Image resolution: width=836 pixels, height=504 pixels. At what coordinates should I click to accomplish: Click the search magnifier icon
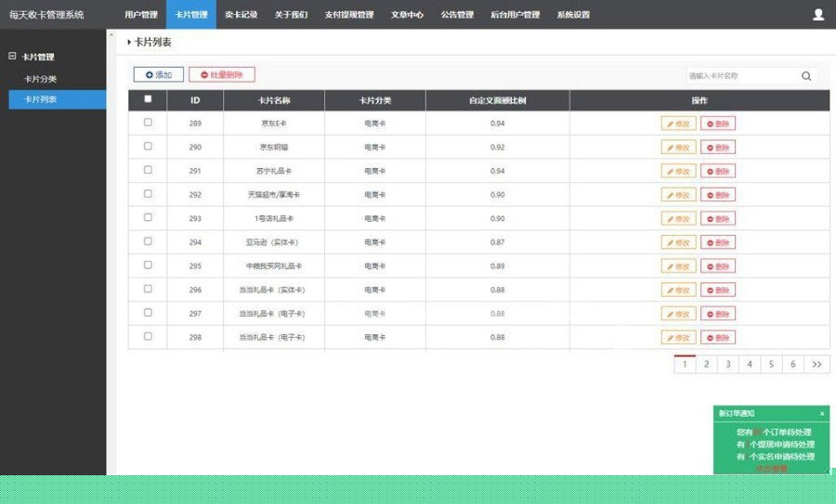point(806,76)
